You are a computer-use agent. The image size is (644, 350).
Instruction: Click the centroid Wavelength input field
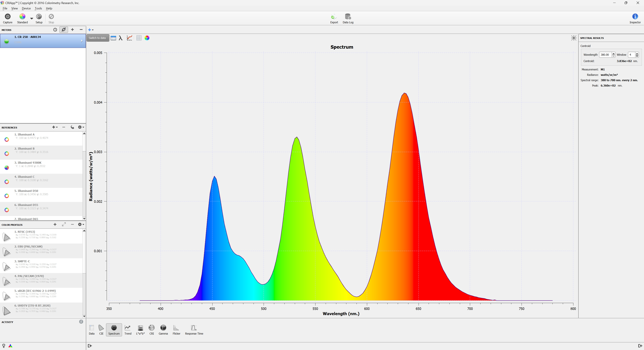(x=605, y=55)
